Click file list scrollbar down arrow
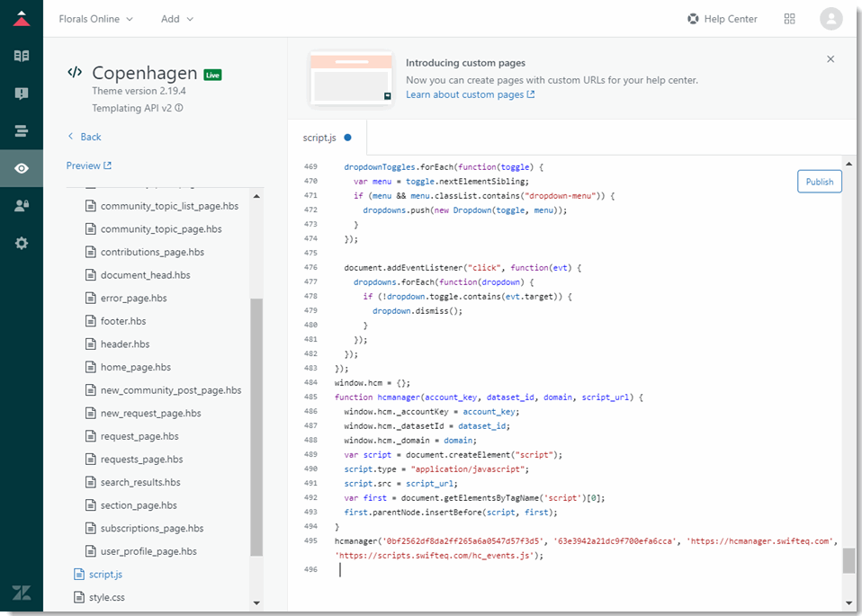Image resolution: width=862 pixels, height=616 pixels. click(x=256, y=603)
